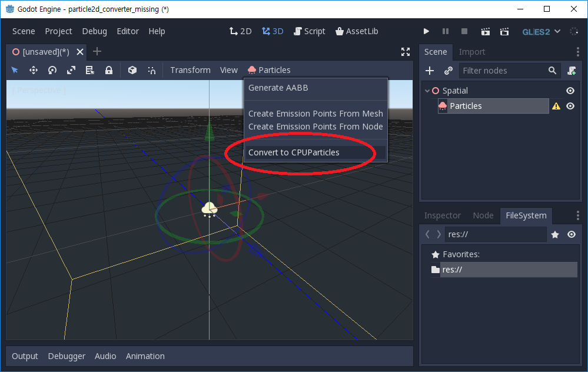Collapse the Spatial node in Scene tree

(427, 90)
